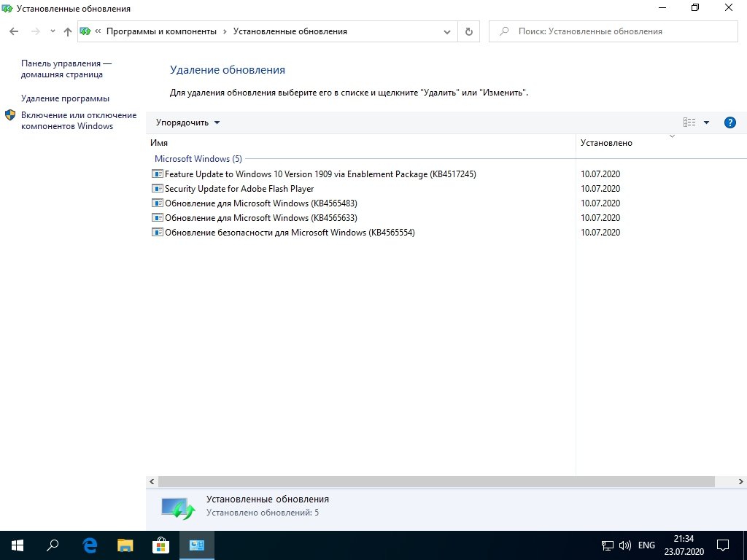Open the previous locations address dropdown
Image resolution: width=747 pixels, height=560 pixels.
pyautogui.click(x=447, y=32)
